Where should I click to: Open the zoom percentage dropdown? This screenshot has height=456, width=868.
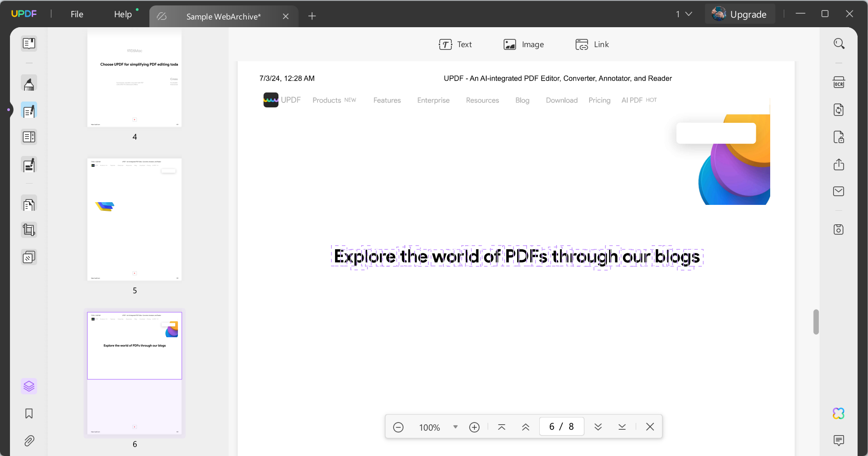(456, 427)
